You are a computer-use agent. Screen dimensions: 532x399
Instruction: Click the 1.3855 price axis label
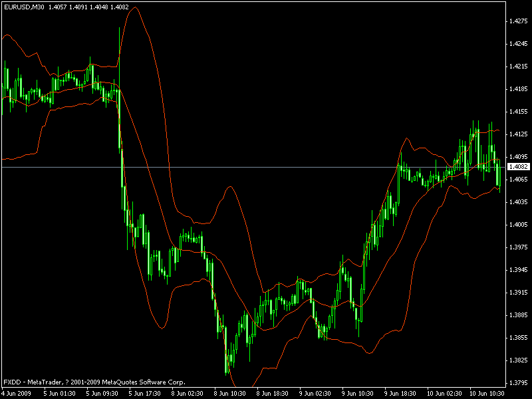(519, 338)
